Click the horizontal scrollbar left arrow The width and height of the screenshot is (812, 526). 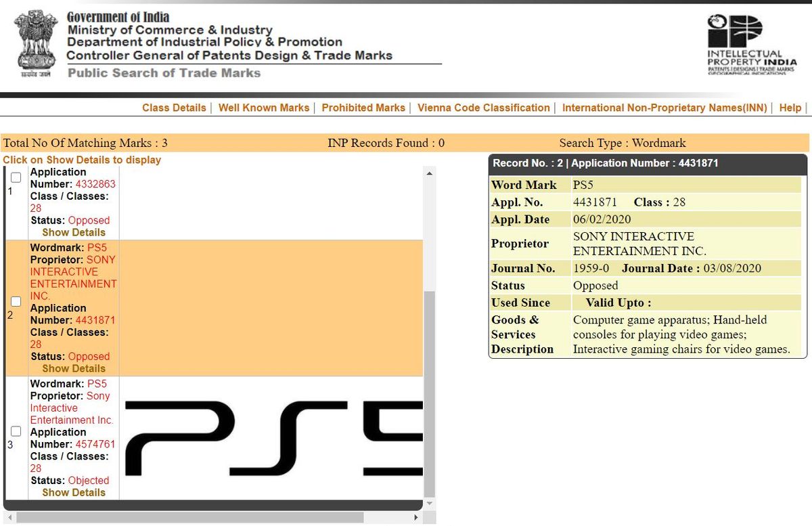(9, 518)
